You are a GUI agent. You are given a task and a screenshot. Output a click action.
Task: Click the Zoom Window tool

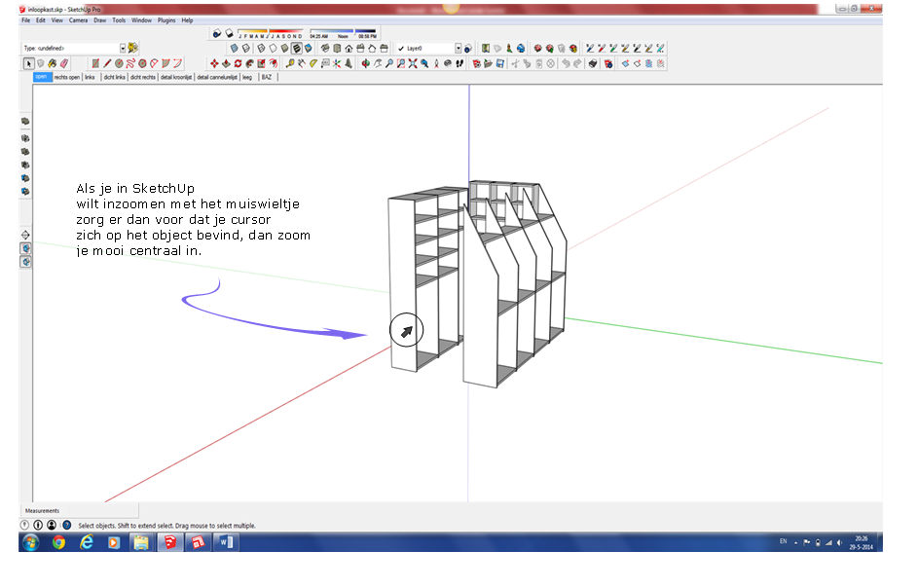[401, 63]
